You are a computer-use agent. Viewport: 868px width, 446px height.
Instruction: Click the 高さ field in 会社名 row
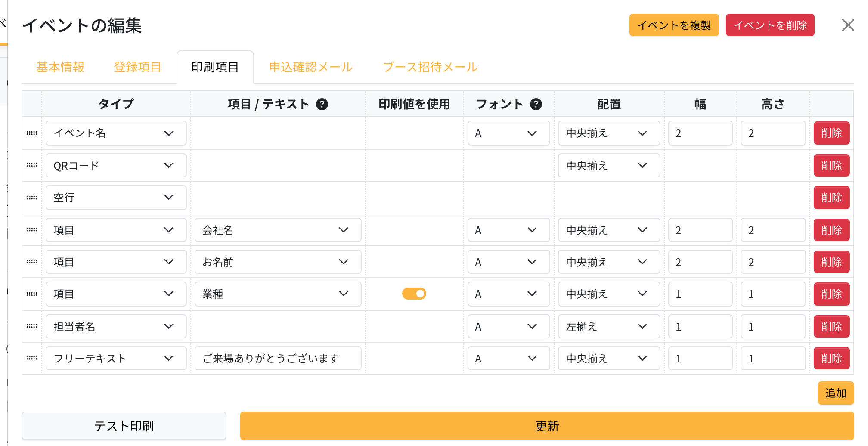coord(773,230)
